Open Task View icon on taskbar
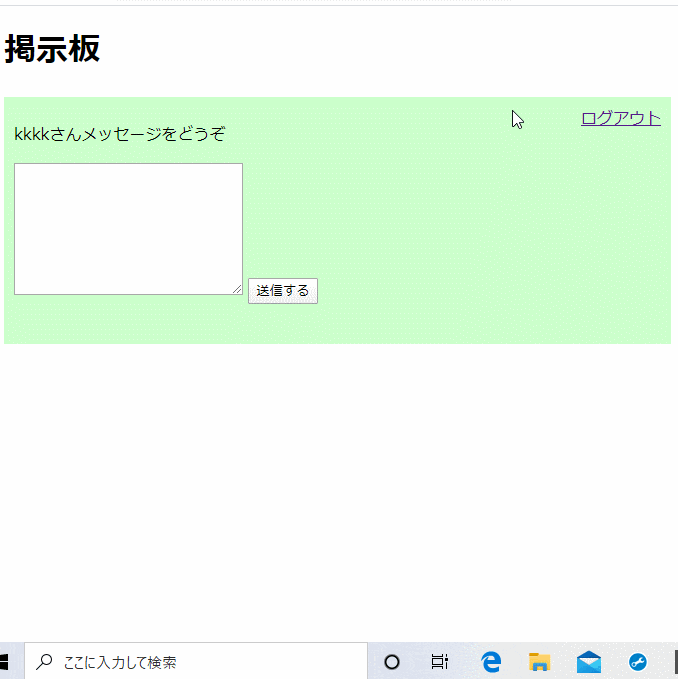Screen dimensions: 678x679 [439, 662]
